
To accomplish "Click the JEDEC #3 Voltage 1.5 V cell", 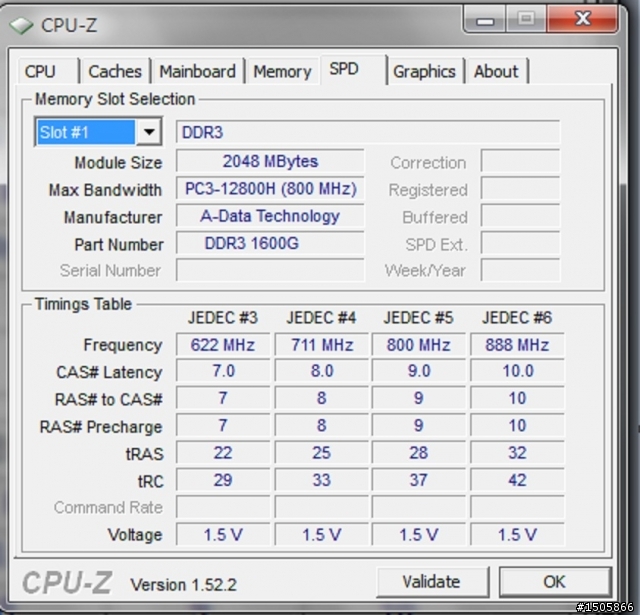I will pyautogui.click(x=223, y=534).
